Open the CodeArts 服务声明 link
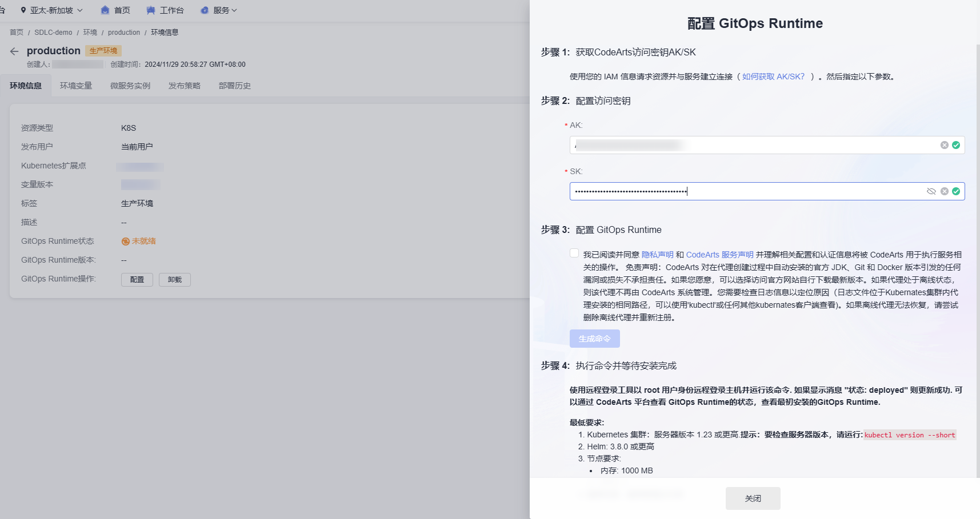Screen dimensions: 980x519 pos(720,255)
